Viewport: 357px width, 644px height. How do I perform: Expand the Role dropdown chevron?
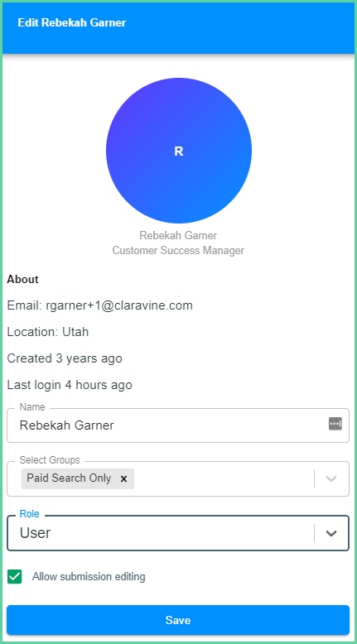(331, 533)
